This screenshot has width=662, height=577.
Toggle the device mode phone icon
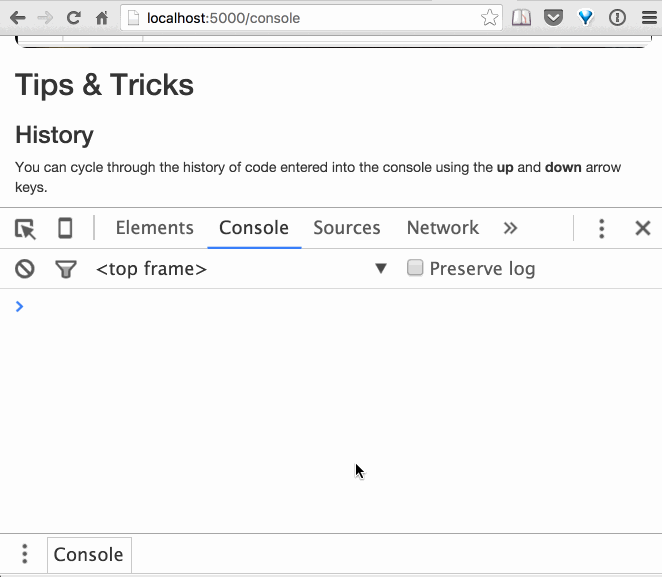click(65, 229)
